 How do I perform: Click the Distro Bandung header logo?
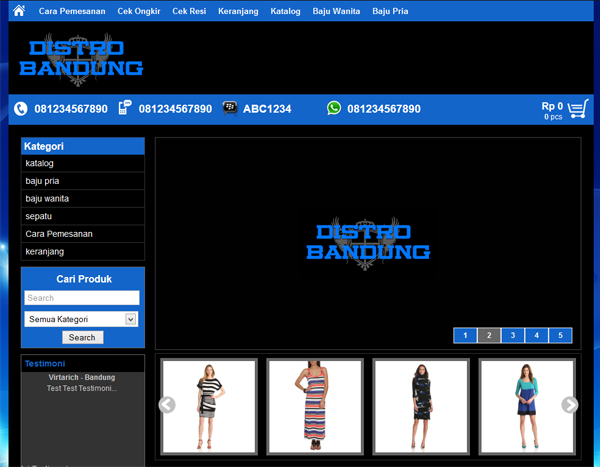tap(81, 60)
